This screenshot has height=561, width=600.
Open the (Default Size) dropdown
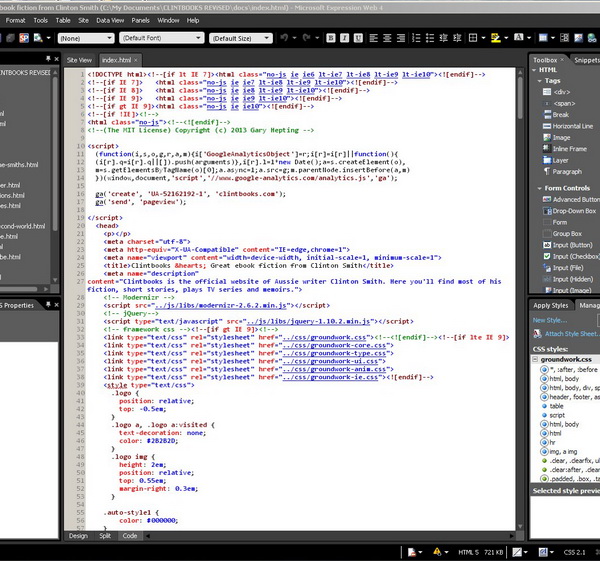point(241,38)
